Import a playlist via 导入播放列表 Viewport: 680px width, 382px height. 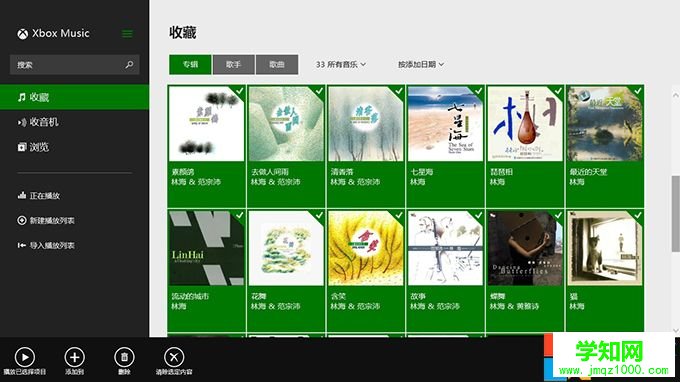[46, 245]
